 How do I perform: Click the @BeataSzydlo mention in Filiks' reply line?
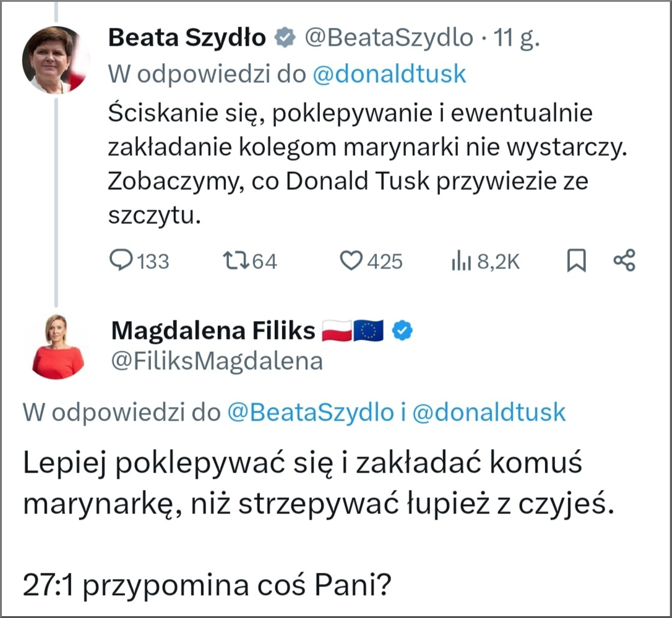310,412
